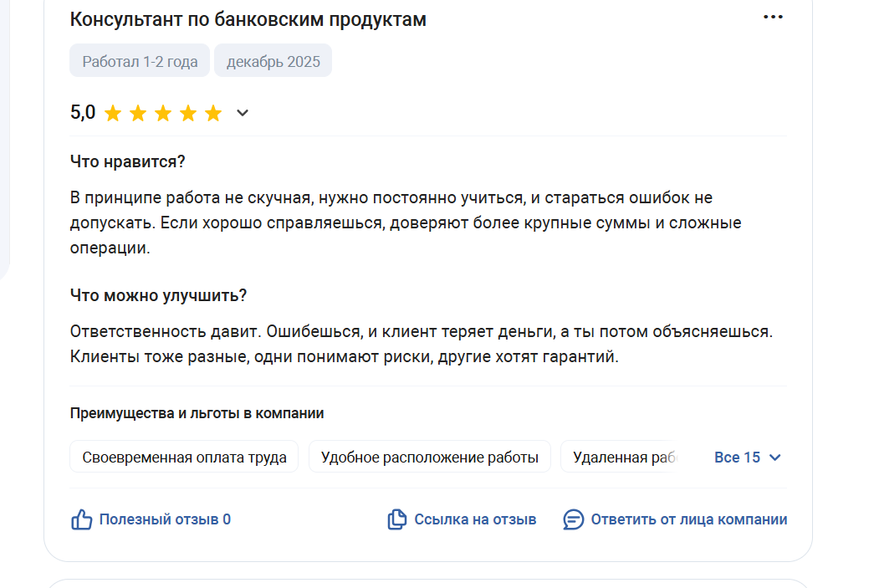
Task: Click the third rating star
Action: [163, 113]
